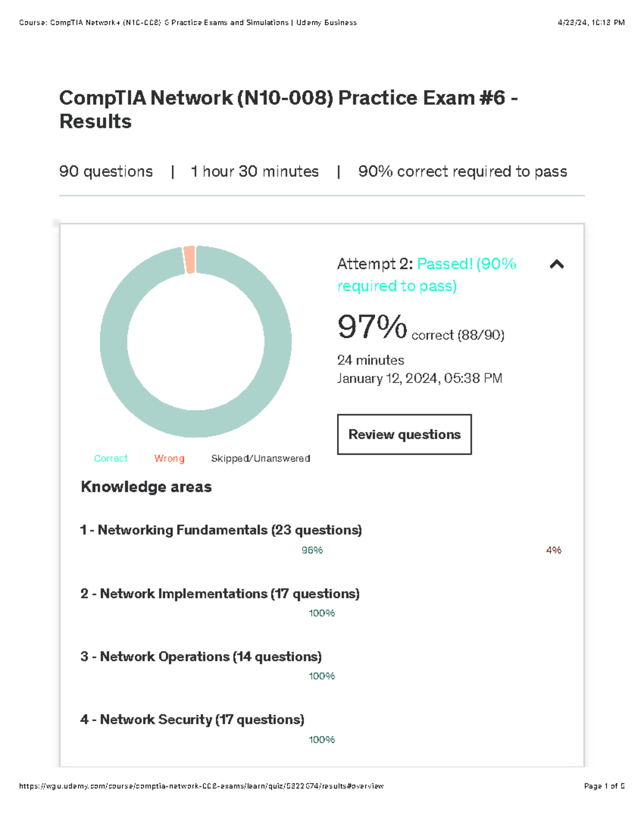
Task: Click the Network Implementations 100% progress bar
Action: (321, 612)
